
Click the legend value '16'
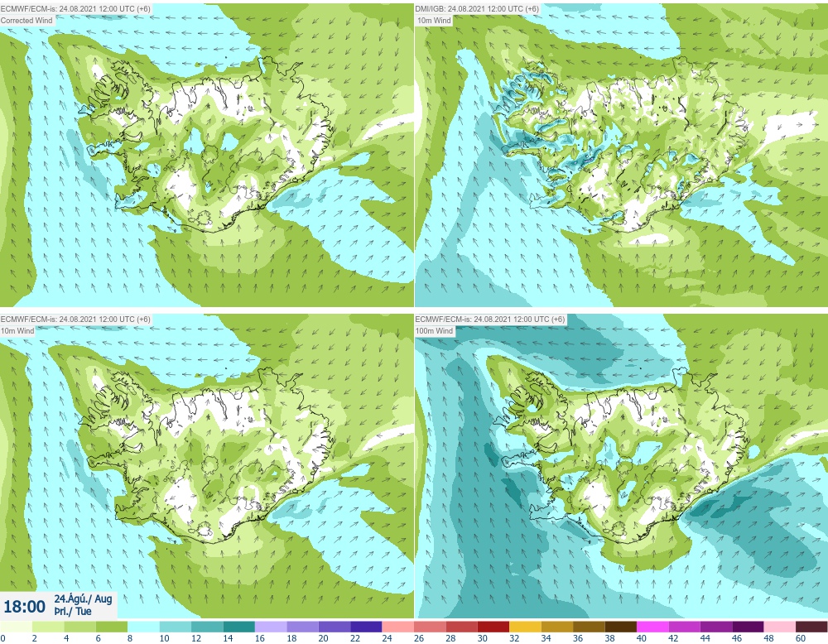(x=259, y=638)
